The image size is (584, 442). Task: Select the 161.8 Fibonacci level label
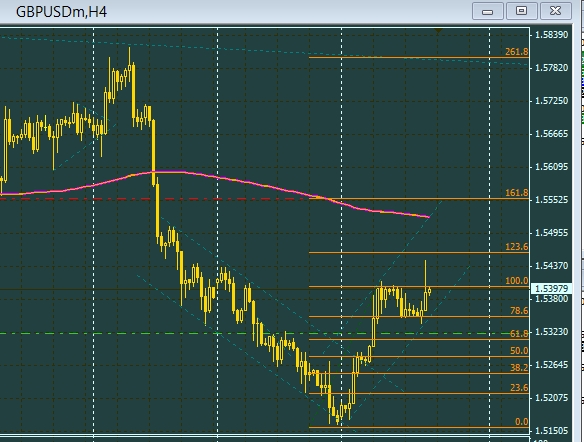pos(517,193)
